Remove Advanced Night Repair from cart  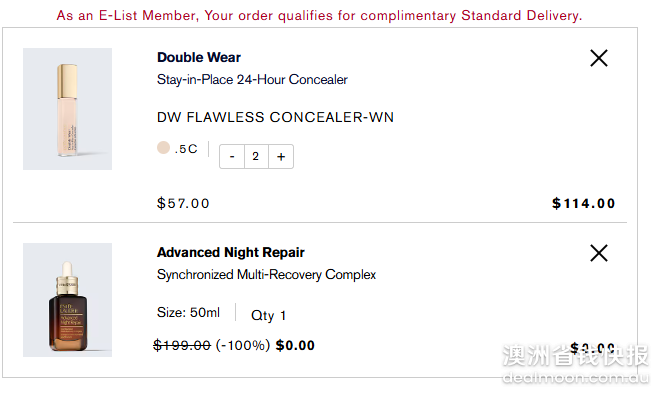[x=599, y=253]
